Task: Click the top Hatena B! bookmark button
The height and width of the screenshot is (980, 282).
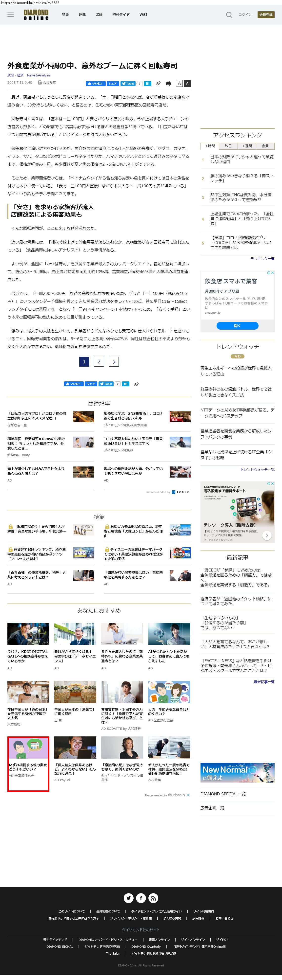Action: pyautogui.click(x=147, y=83)
